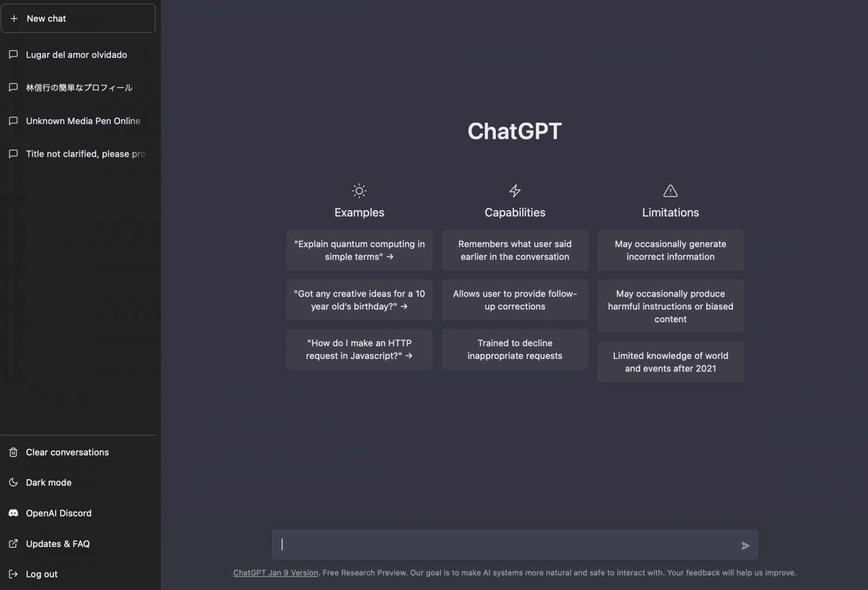Open the Title not clarified conversation

78,154
